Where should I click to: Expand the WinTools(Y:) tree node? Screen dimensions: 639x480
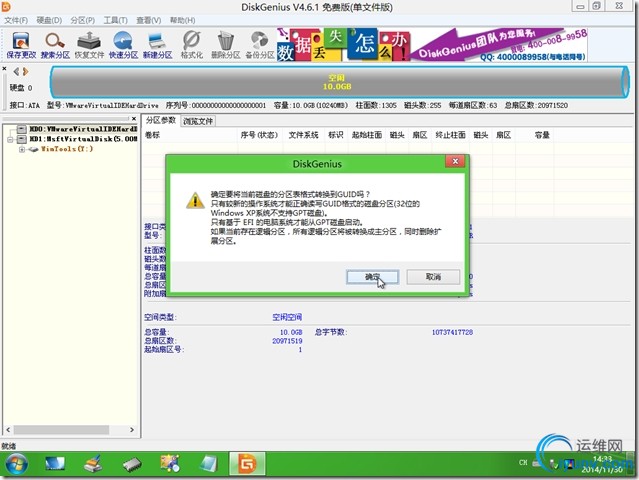click(x=22, y=150)
